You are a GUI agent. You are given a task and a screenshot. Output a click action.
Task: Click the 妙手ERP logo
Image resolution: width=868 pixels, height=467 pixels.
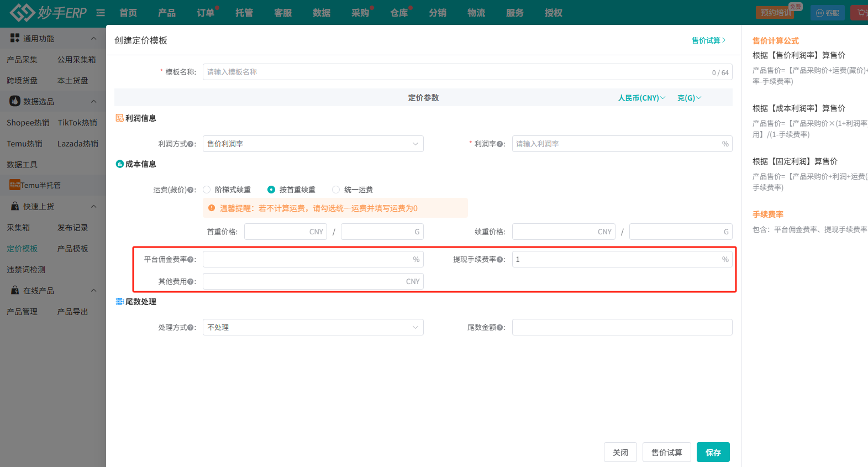(49, 12)
